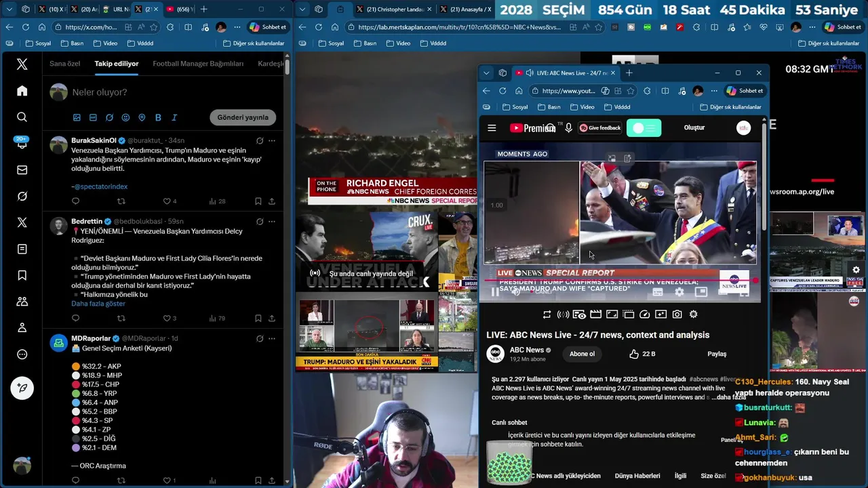Switch to Sana özel tab
This screenshot has height=488, width=868.
65,64
